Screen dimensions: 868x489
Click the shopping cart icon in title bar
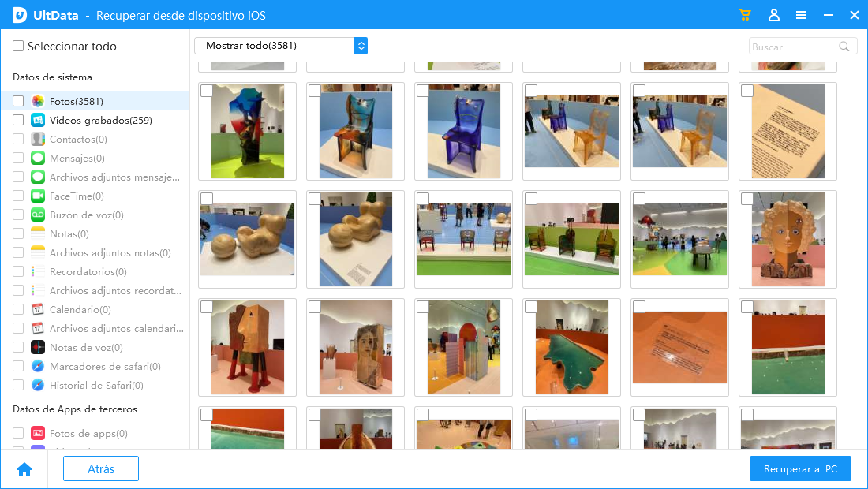coord(744,15)
